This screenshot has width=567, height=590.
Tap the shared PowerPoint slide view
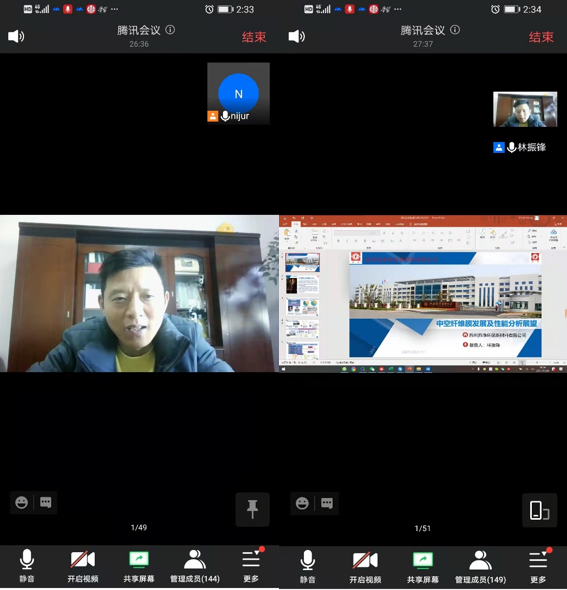coord(423,294)
